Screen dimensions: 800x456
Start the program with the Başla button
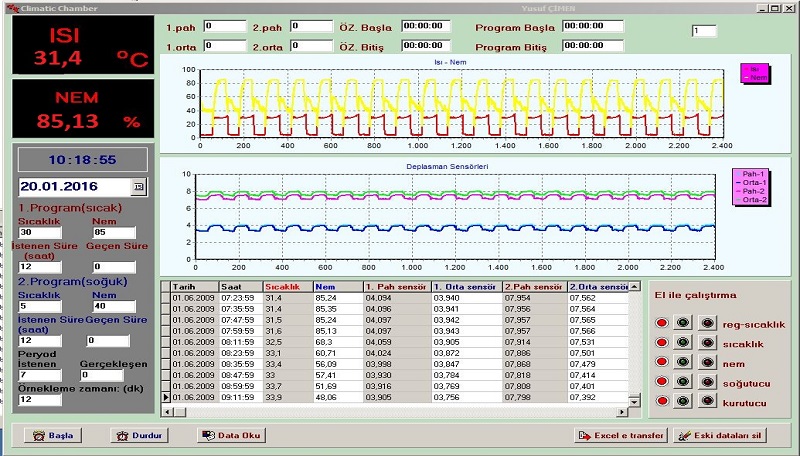point(53,436)
